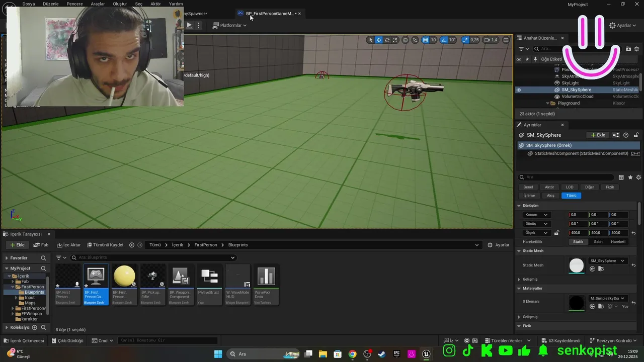Image resolution: width=644 pixels, height=362 pixels.
Task: Open the Konum dropdown
Action: point(536,215)
